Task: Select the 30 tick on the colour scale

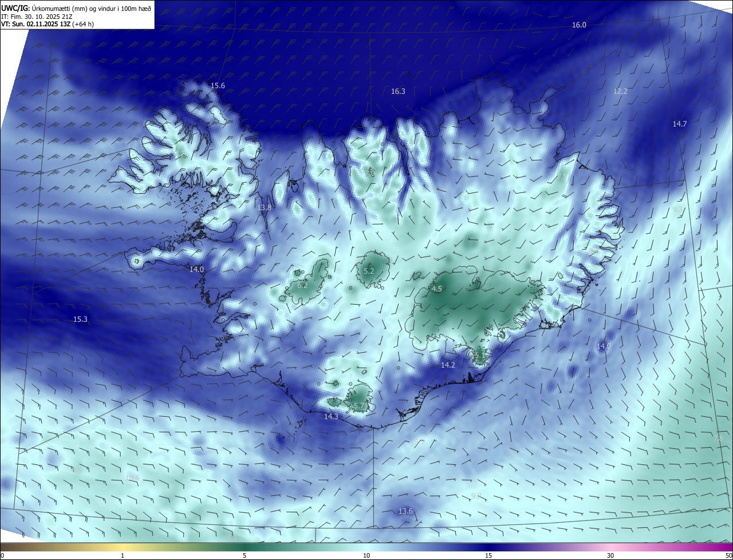Action: [610, 555]
